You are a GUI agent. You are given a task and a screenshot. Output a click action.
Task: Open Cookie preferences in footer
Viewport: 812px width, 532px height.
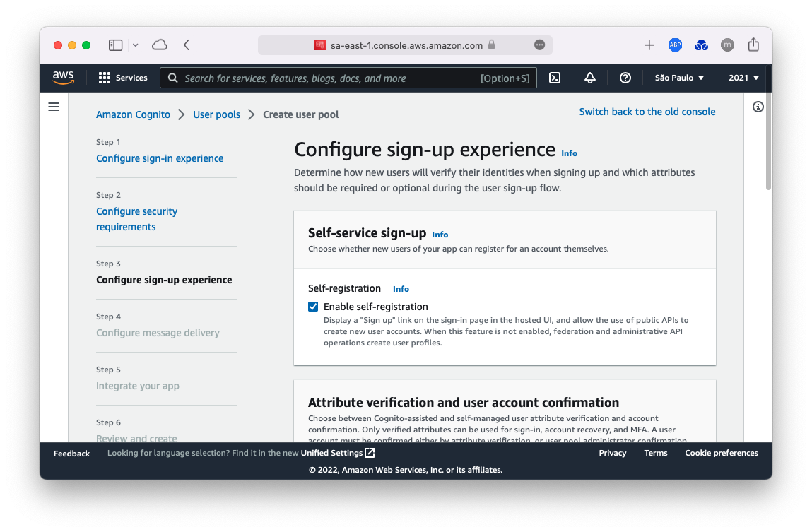pyautogui.click(x=722, y=453)
